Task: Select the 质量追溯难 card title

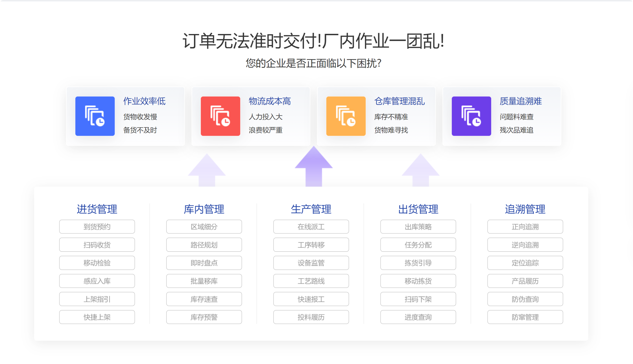Action: (x=520, y=101)
